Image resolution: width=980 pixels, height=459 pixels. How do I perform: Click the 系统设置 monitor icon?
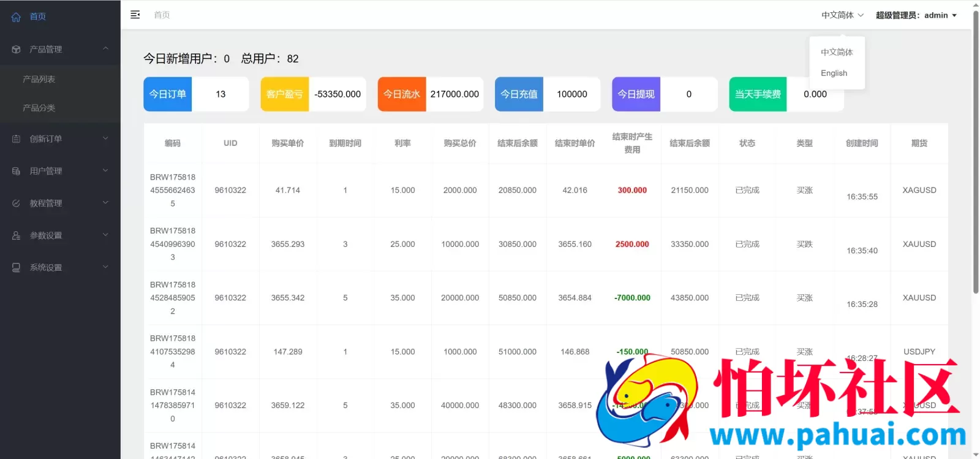click(16, 268)
